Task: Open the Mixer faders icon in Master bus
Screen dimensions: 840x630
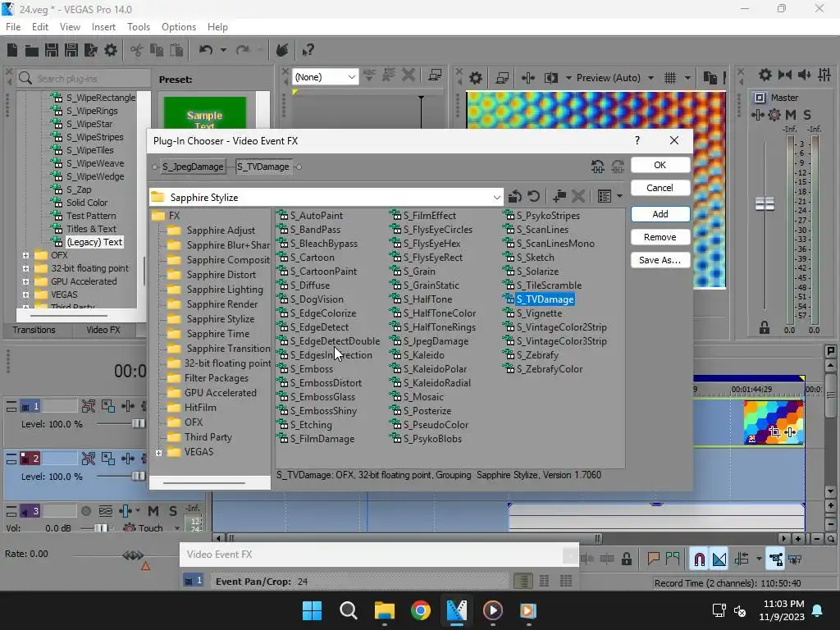Action: 824,75
